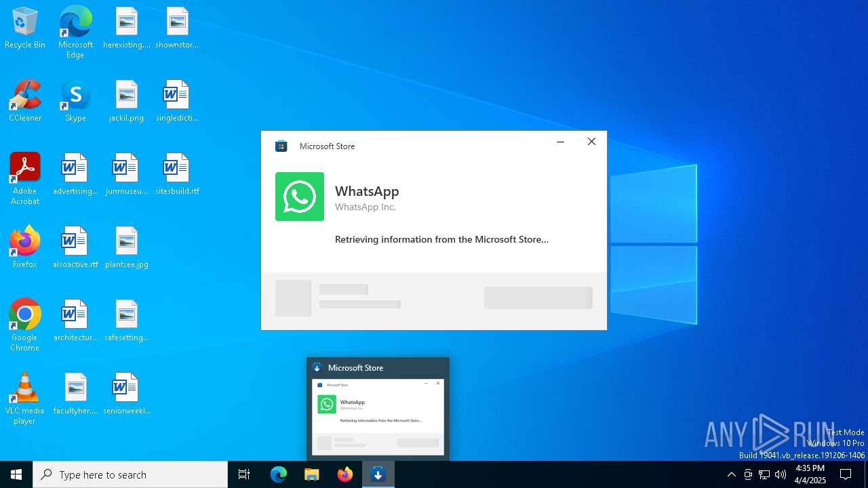Viewport: 868px width, 488px height.
Task: Show hidden system tray icons
Action: tap(731, 474)
